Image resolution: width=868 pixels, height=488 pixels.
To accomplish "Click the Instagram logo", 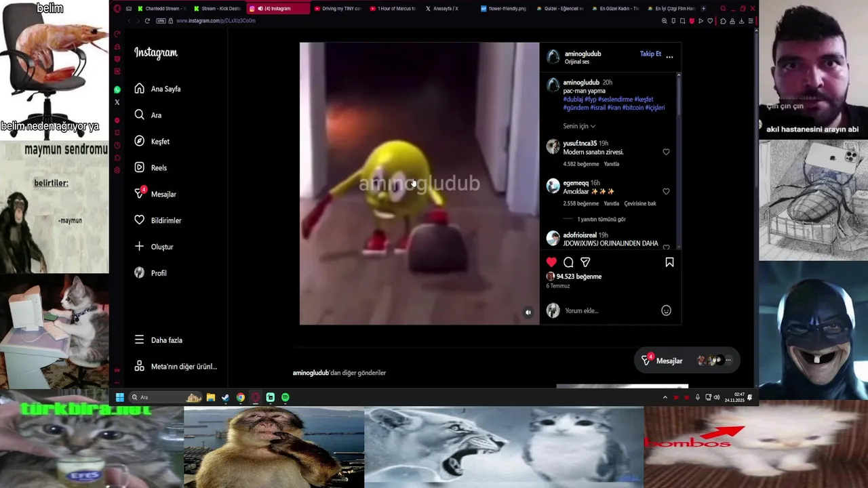I will point(155,53).
